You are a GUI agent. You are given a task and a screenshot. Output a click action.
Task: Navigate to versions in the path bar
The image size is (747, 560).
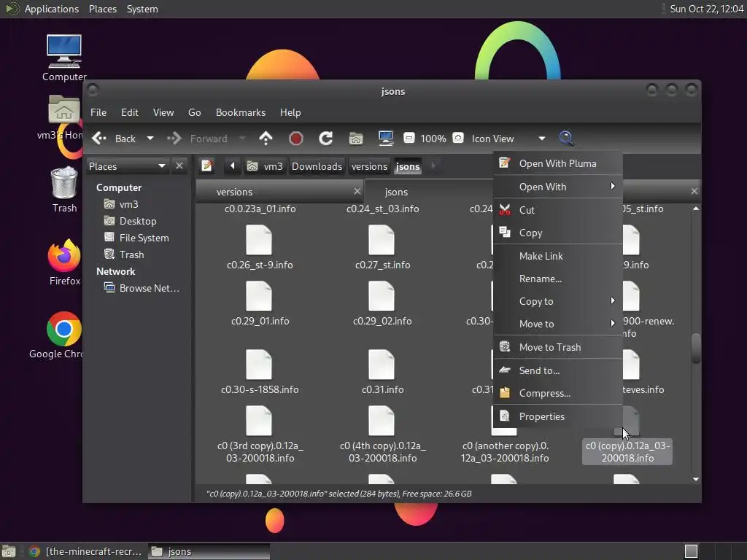click(x=369, y=166)
